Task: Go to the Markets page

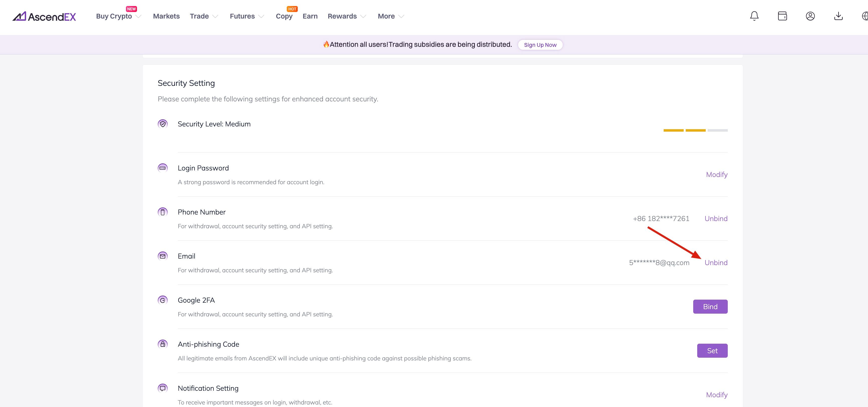Action: point(166,16)
